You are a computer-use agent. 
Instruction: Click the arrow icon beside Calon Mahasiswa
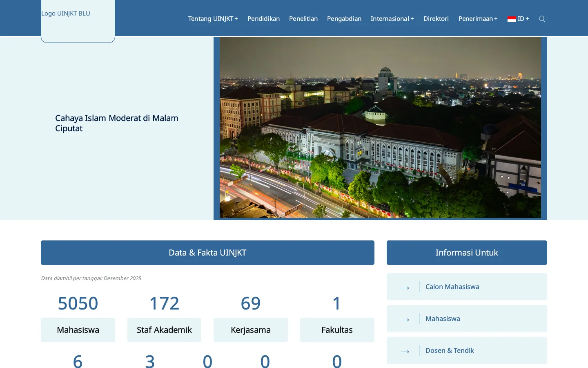coord(405,288)
